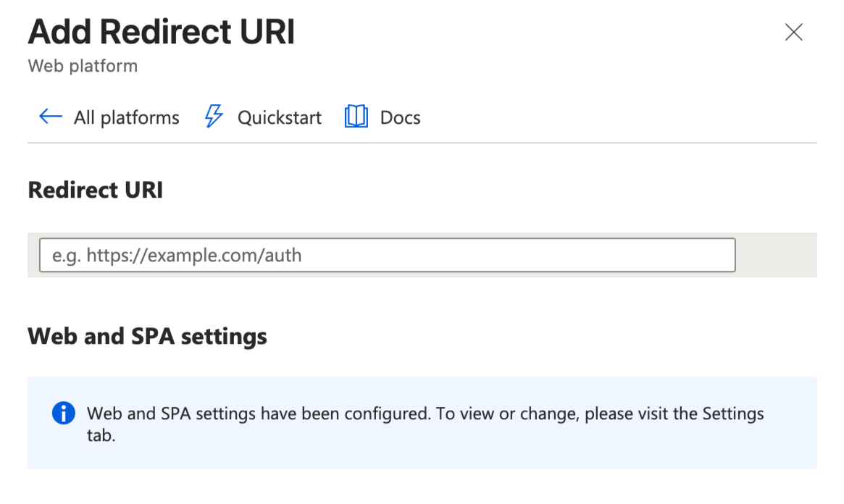
Task: Click the info circle in the notification
Action: click(64, 413)
